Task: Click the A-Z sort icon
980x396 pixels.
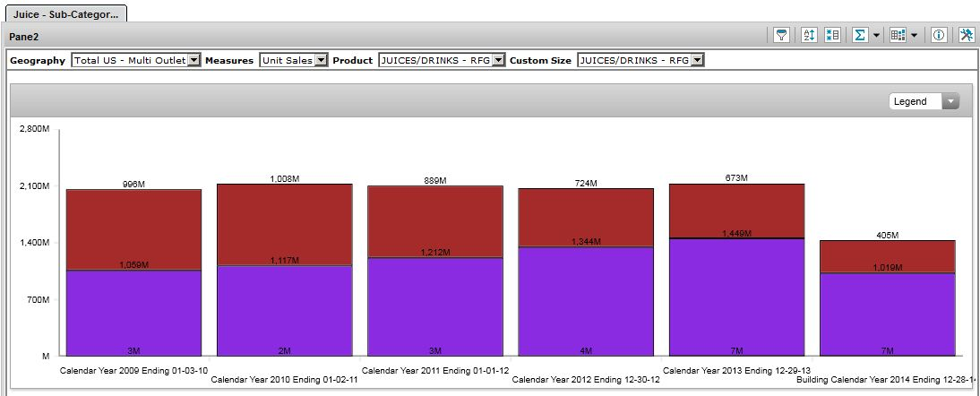Action: tap(809, 35)
